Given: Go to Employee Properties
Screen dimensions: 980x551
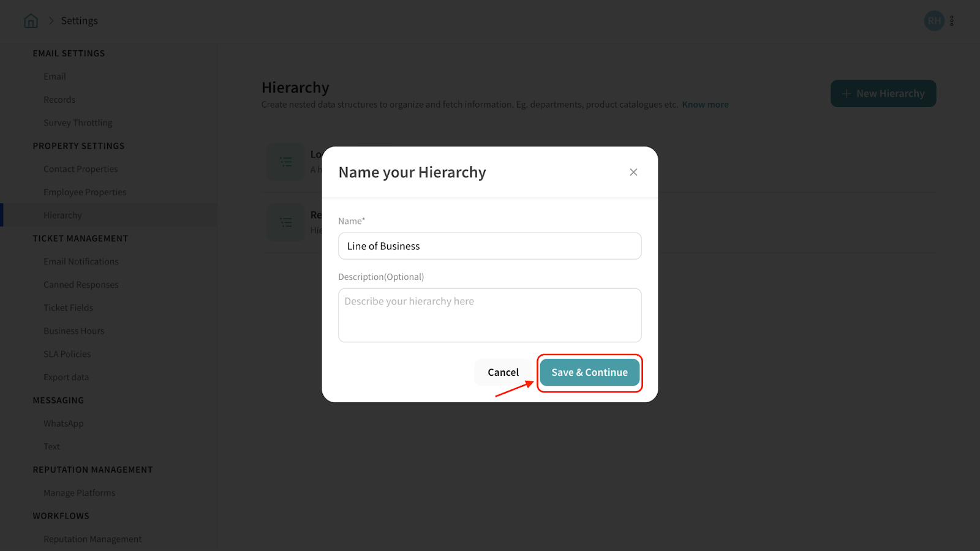Looking at the screenshot, I should point(85,192).
